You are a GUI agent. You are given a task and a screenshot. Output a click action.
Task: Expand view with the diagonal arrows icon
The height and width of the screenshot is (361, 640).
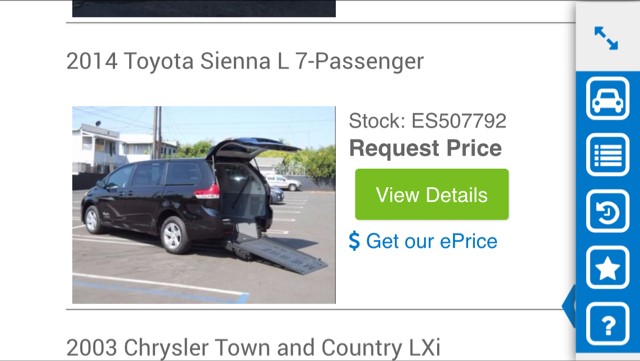(606, 38)
